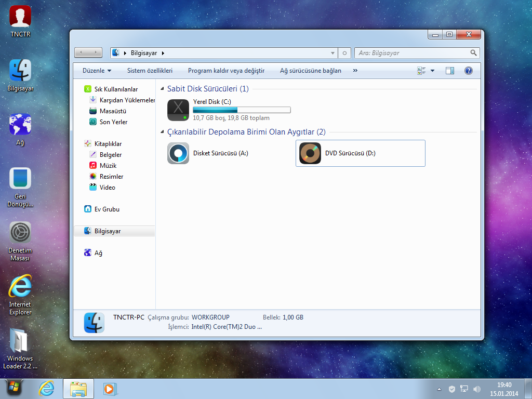
Task: Collapse the Çıkarılabilir Depolama group
Action: 162,132
